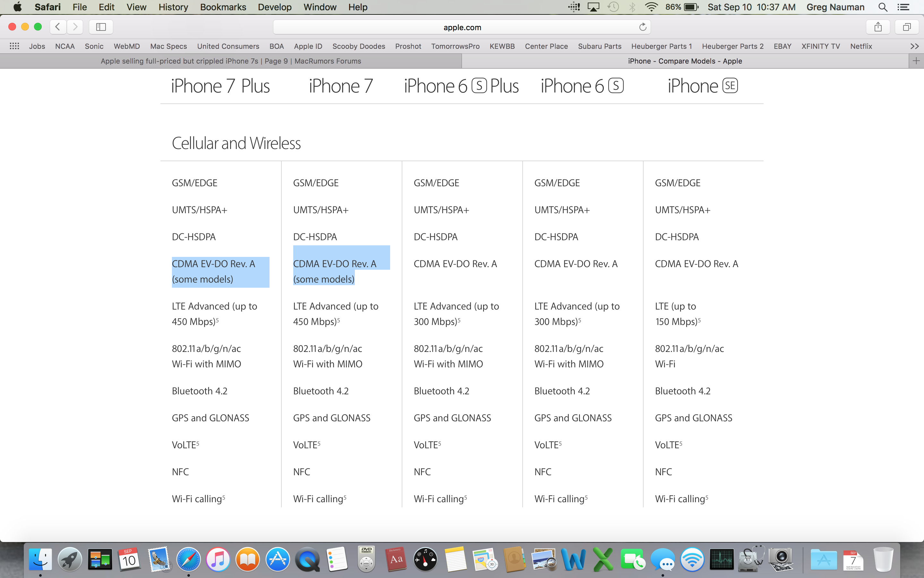
Task: Open the Netflix bookmark
Action: click(x=861, y=46)
